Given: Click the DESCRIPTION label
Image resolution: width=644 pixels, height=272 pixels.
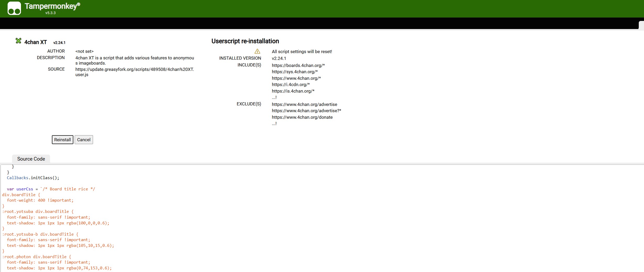Looking at the screenshot, I should pyautogui.click(x=51, y=58).
